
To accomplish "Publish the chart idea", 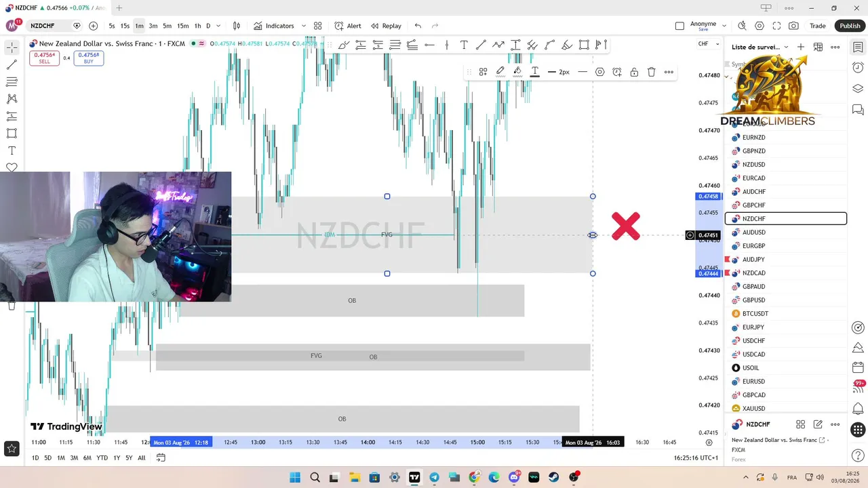I will coord(850,26).
